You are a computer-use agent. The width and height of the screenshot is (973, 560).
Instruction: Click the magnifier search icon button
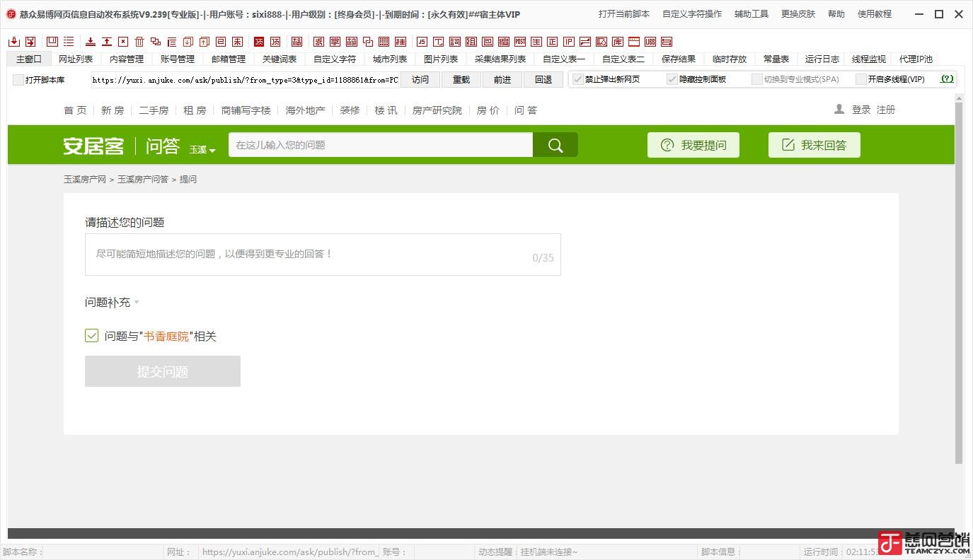point(555,145)
